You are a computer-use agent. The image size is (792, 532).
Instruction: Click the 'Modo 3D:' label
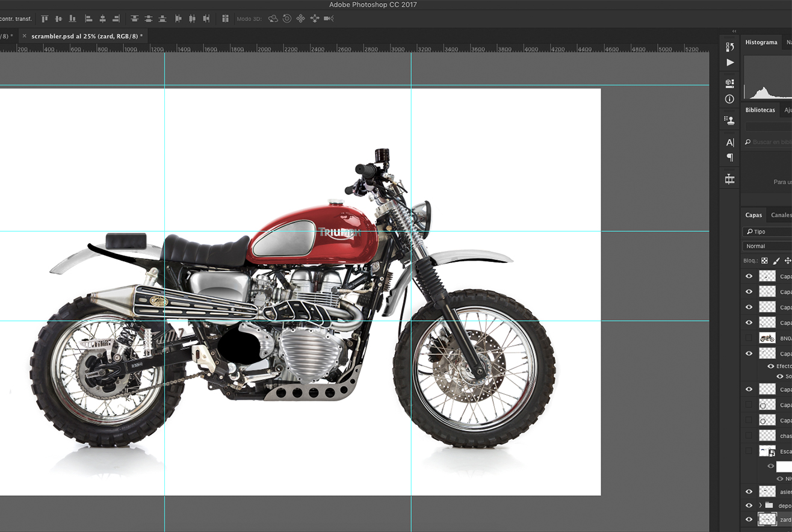249,19
